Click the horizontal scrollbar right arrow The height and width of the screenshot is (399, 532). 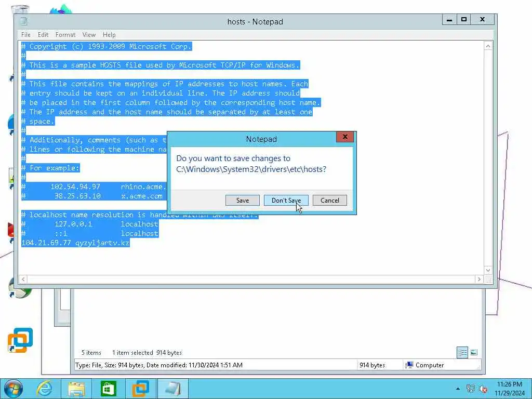(x=479, y=279)
